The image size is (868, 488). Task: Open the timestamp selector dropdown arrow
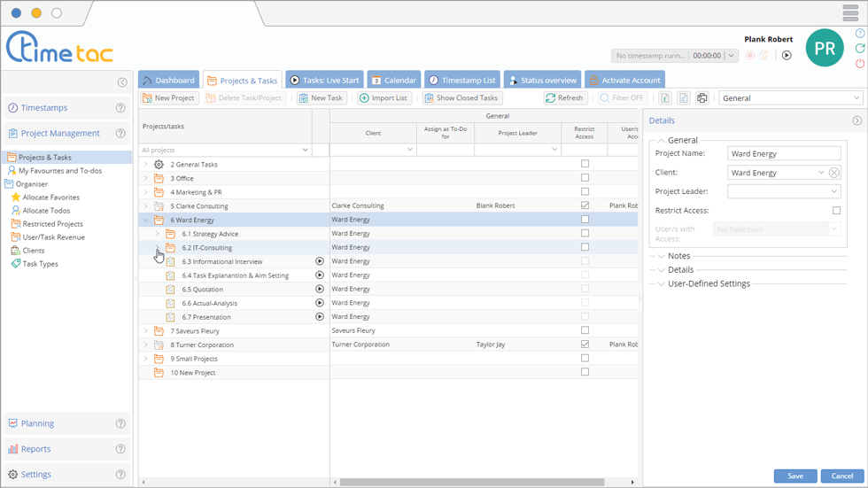click(731, 55)
